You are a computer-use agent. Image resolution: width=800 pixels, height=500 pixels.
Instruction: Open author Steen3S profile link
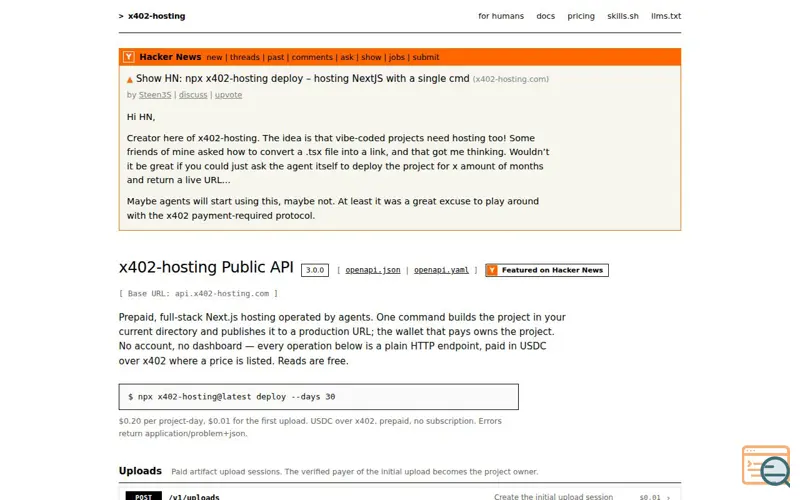(155, 95)
